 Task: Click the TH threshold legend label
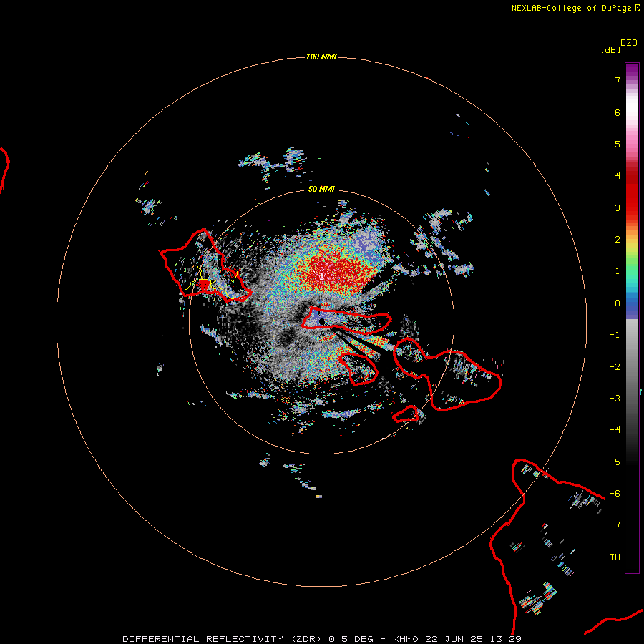615,557
